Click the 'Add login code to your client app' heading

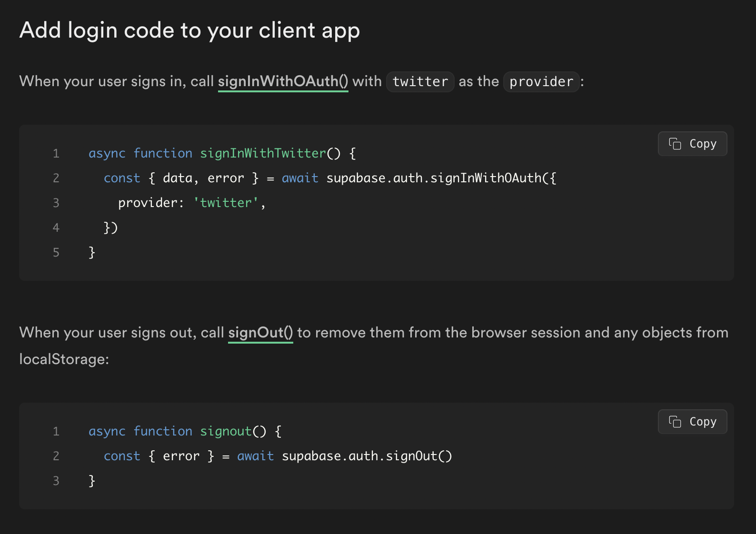coord(189,30)
